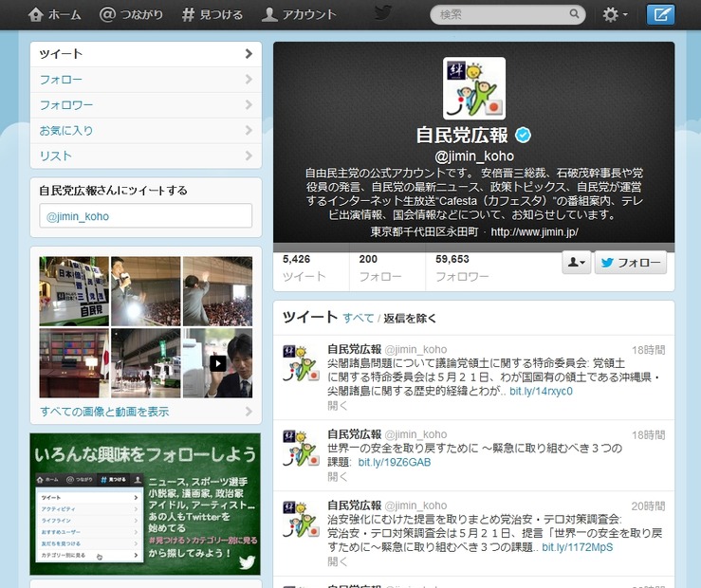The image size is (701, 588).
Task: Select フォロワー in the left menu
Action: [146, 105]
